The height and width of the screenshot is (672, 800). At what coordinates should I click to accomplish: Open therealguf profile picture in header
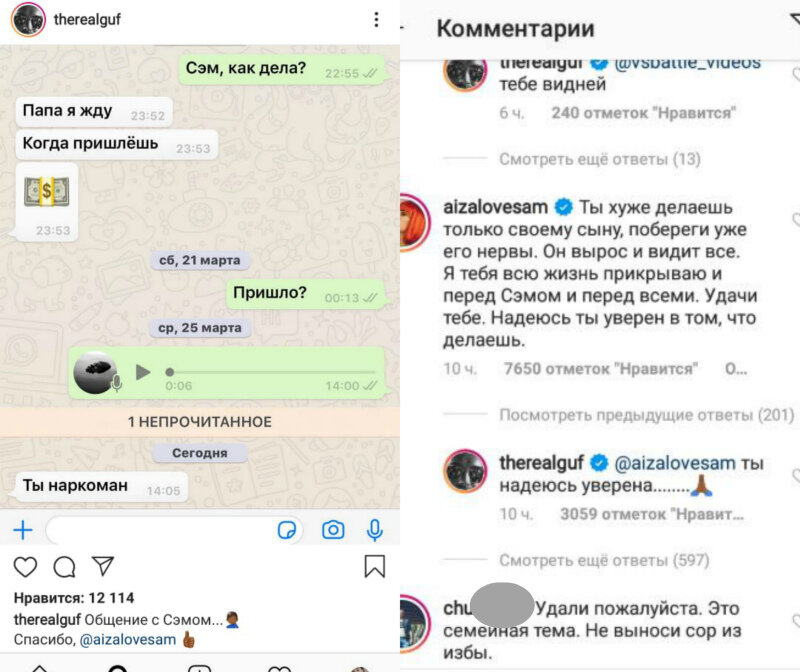tap(29, 19)
